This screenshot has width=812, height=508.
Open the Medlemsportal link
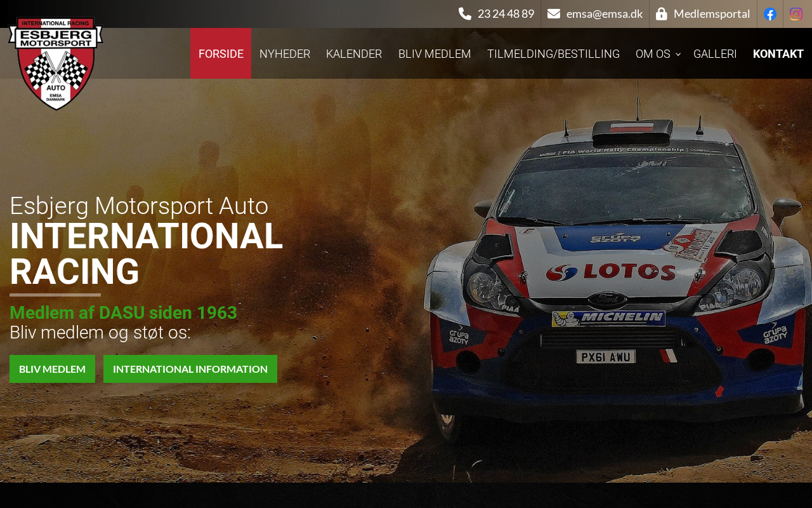(712, 13)
